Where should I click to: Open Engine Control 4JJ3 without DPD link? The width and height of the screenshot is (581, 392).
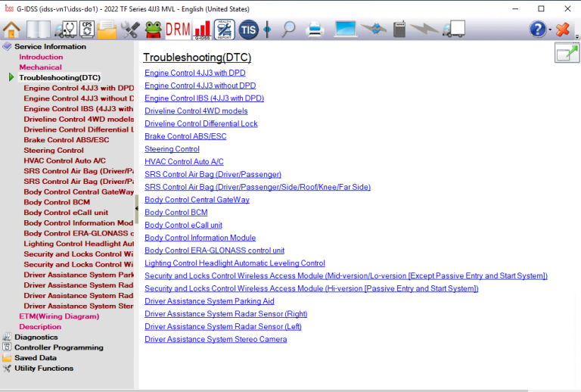click(200, 86)
